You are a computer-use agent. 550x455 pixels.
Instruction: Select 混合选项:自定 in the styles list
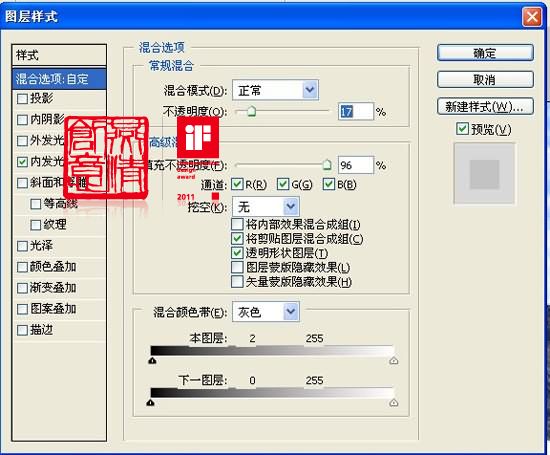coord(59,79)
